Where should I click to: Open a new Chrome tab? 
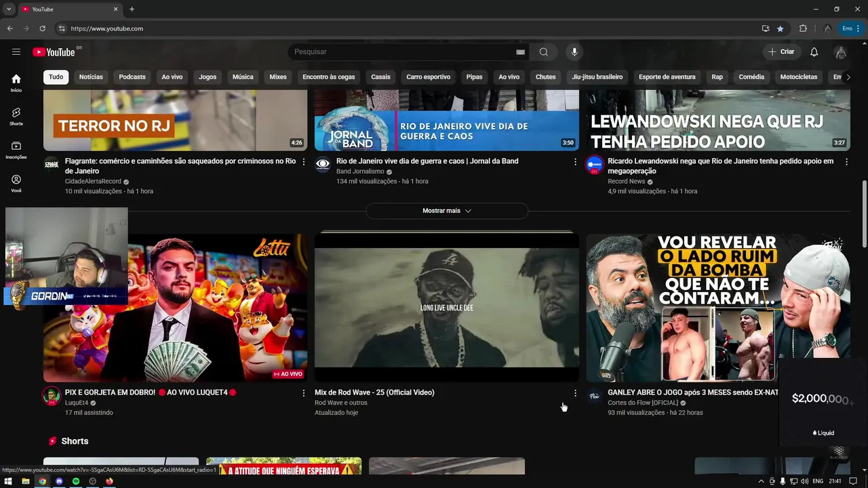(x=132, y=9)
